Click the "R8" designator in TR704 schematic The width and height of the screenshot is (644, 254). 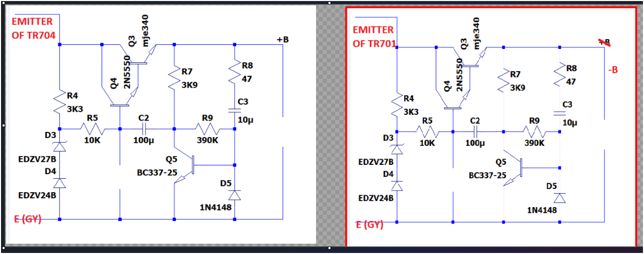[x=247, y=65]
